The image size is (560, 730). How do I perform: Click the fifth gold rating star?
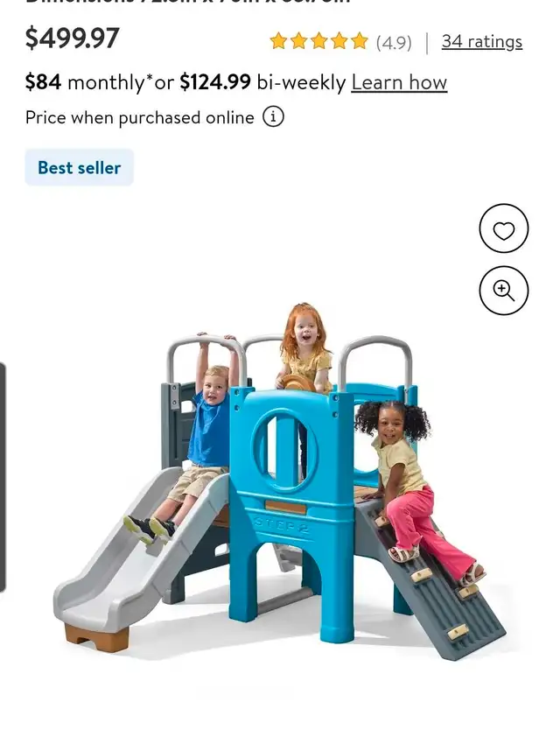(360, 41)
